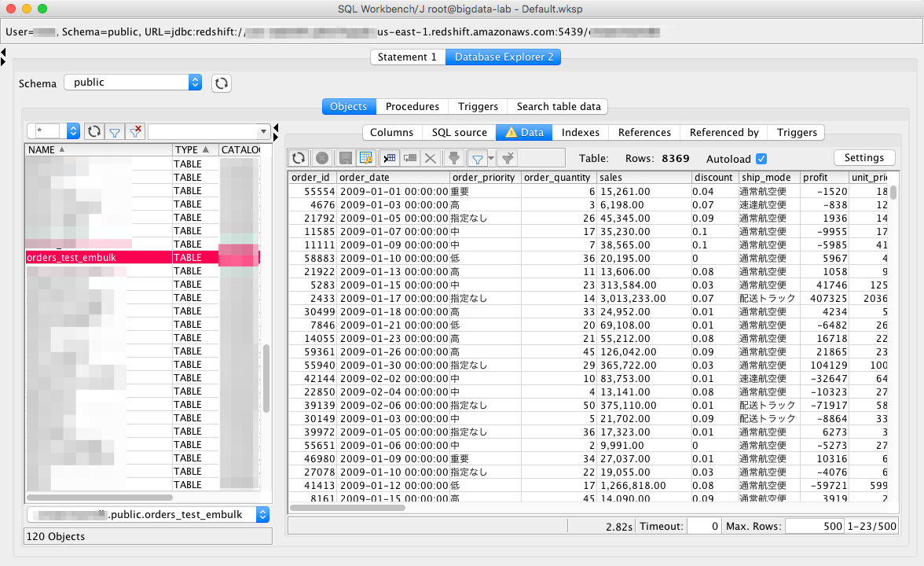Expand the public.orders_test_embulk path dropdown at bottom
Screen dimensions: 924x566
(x=262, y=516)
